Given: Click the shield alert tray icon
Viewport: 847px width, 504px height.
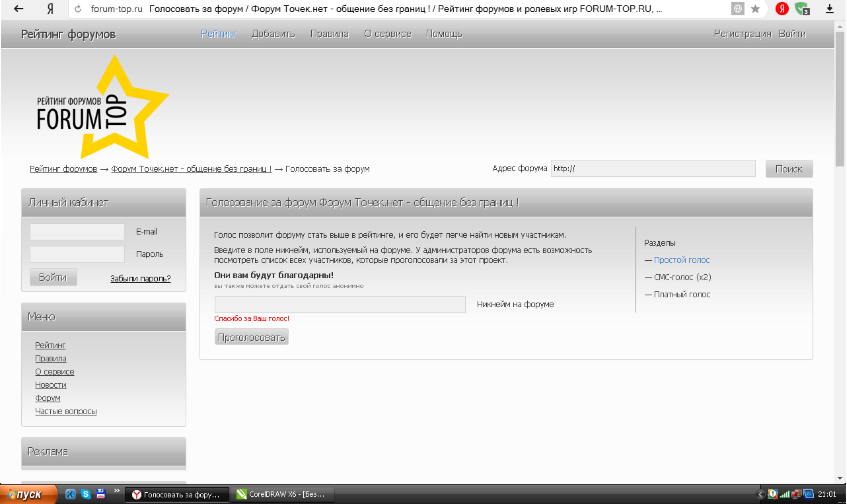Looking at the screenshot, I should click(772, 494).
